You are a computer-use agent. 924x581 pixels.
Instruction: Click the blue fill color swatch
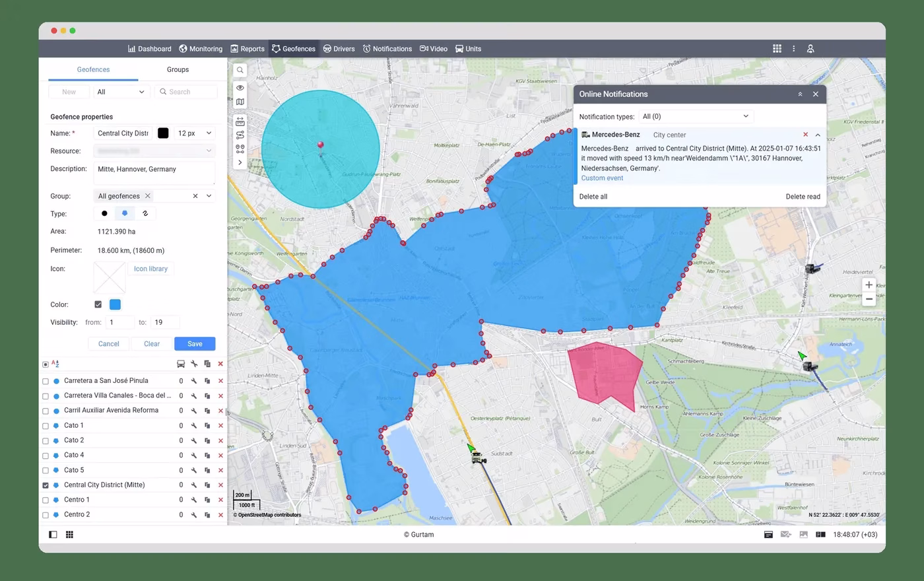click(x=115, y=304)
